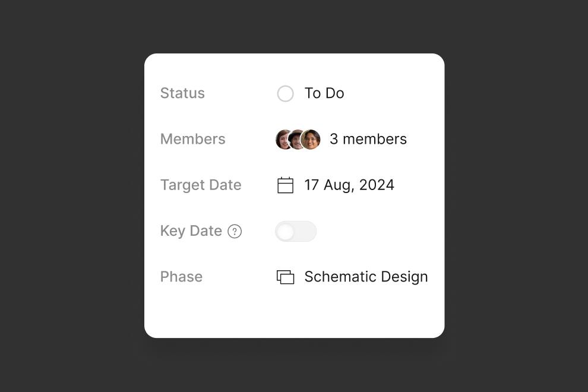The height and width of the screenshot is (392, 588).
Task: Select the middle member avatar
Action: point(296,140)
